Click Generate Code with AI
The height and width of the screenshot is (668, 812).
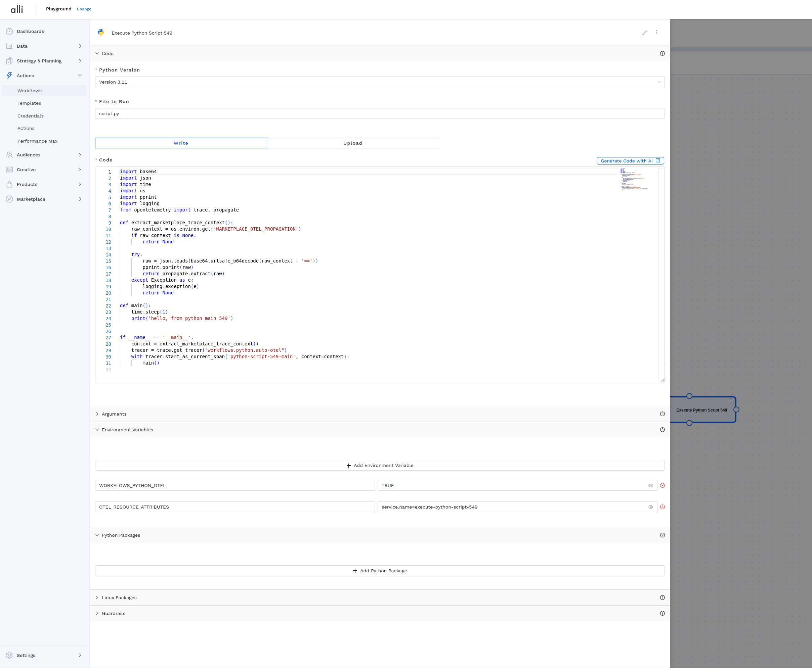click(x=630, y=161)
